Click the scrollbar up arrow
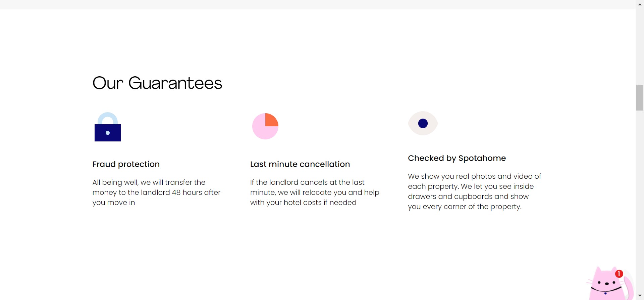 click(640, 4)
